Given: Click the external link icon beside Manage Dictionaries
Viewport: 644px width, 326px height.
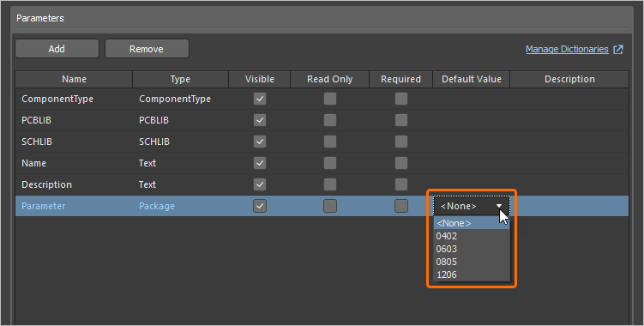Looking at the screenshot, I should (618, 50).
